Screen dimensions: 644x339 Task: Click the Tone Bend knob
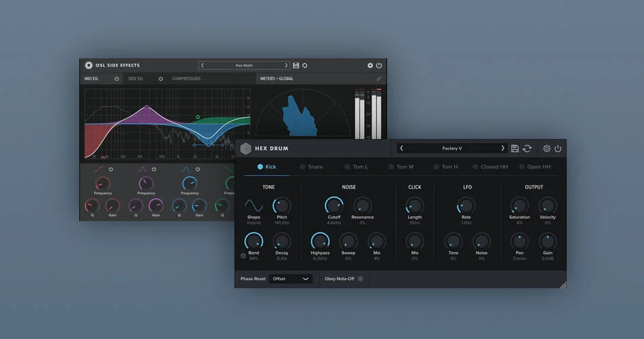(254, 241)
